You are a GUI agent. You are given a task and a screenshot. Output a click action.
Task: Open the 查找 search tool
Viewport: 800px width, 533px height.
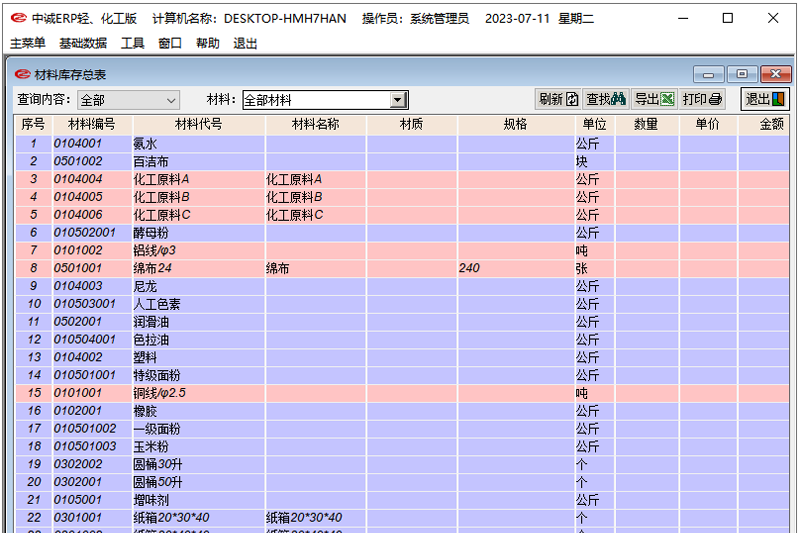[606, 99]
